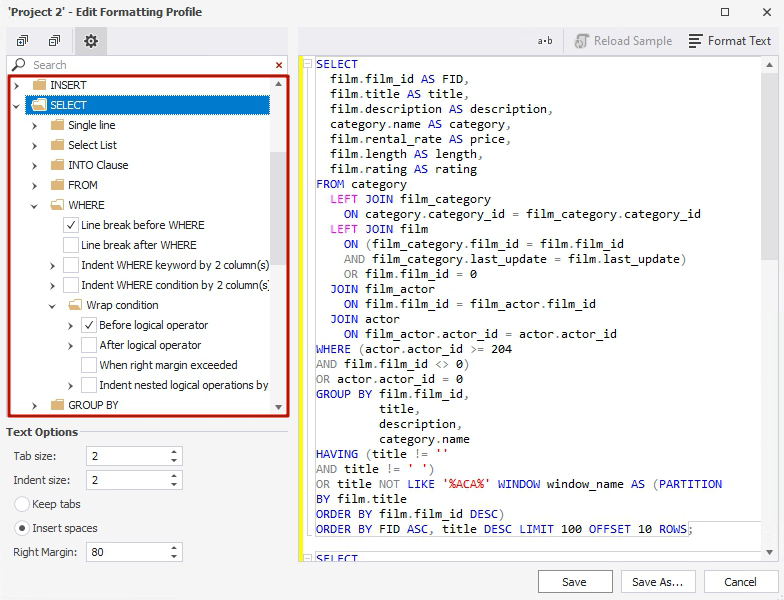Enable Indent WHERE keyword by 2 columns

pyautogui.click(x=70, y=265)
